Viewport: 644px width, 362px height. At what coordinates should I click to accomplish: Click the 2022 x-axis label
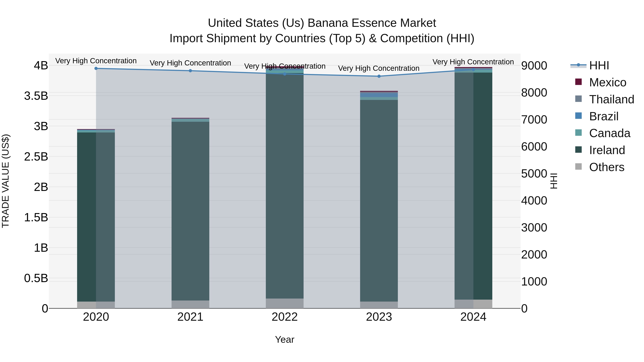click(x=284, y=317)
